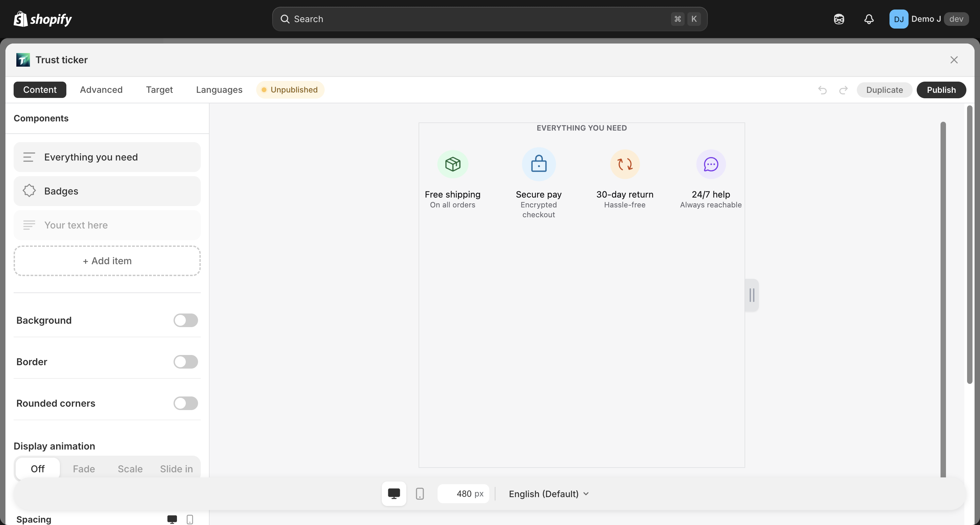The height and width of the screenshot is (525, 980).
Task: Switch preview to desktop view
Action: coord(394,494)
